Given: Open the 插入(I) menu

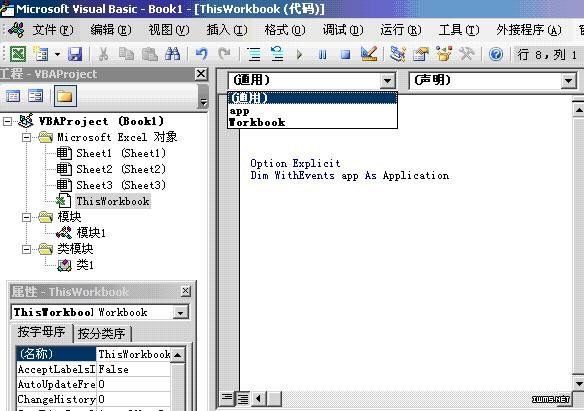Looking at the screenshot, I should (x=227, y=30).
